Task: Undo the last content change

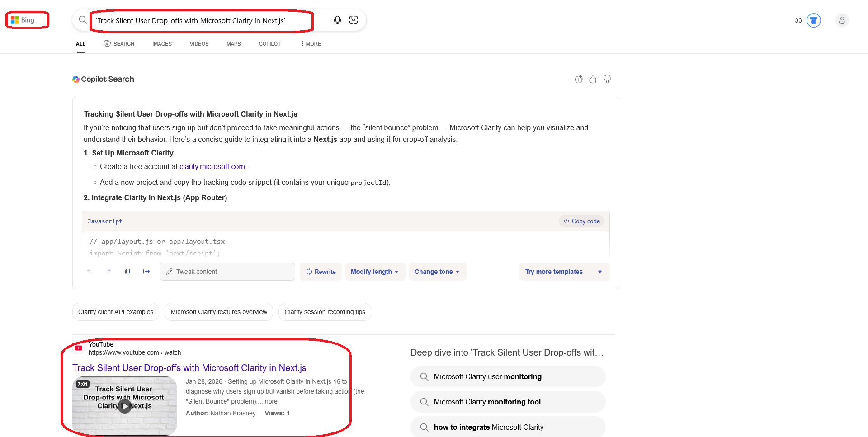Action: click(x=90, y=272)
